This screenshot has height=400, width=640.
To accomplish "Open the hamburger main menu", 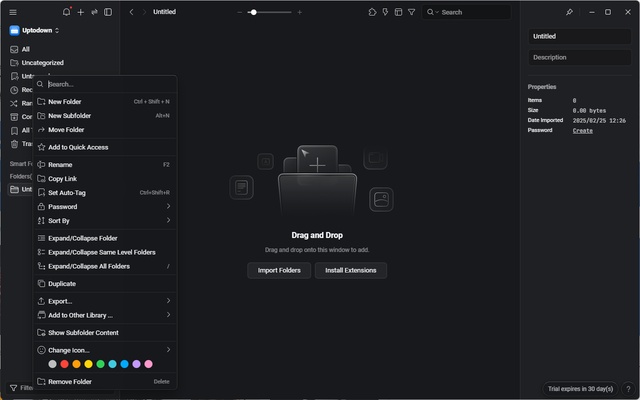I will [13, 12].
